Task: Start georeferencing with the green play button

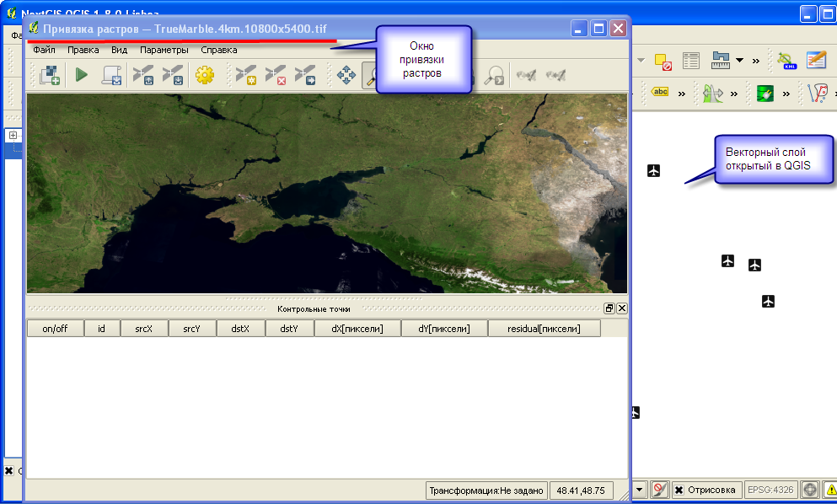Action: [x=81, y=75]
